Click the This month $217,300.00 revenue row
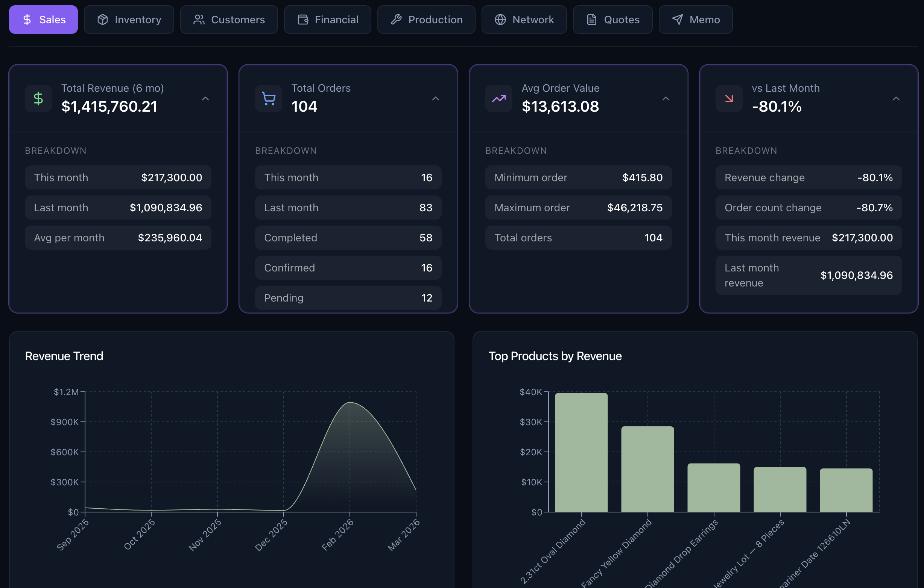 pos(118,177)
